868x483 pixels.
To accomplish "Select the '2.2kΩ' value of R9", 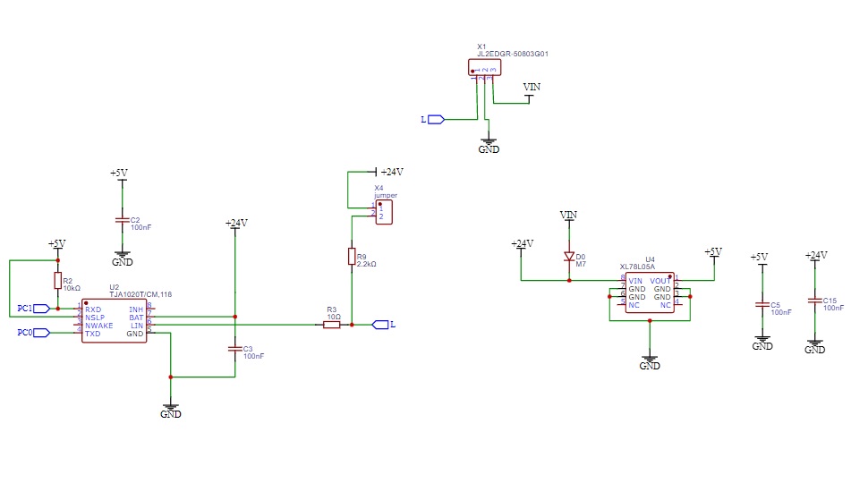I will 367,265.
